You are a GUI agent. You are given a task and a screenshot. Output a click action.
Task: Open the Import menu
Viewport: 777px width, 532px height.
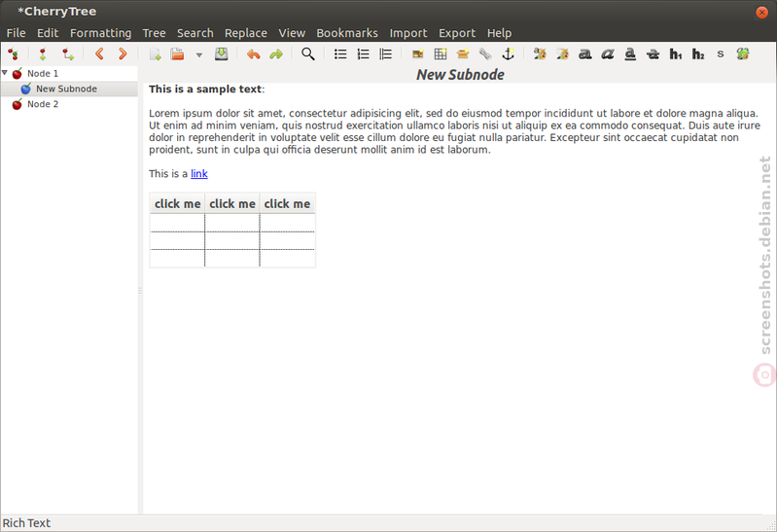408,33
